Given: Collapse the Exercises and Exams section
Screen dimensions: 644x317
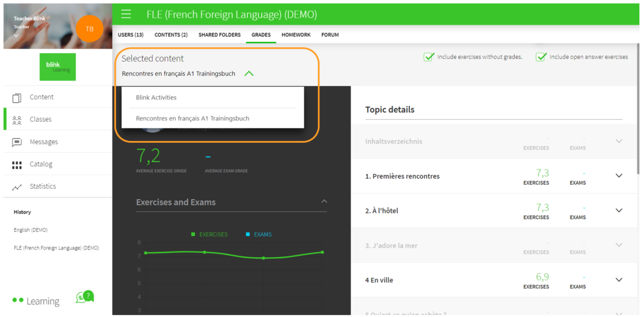Looking at the screenshot, I should (x=324, y=201).
